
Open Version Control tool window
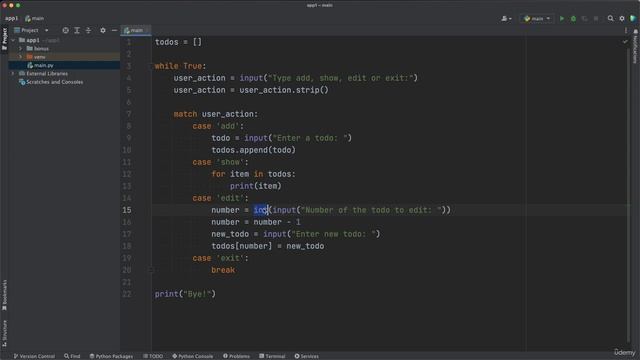(x=34, y=356)
